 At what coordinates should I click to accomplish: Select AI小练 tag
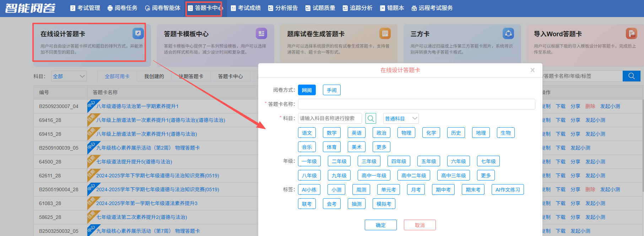(309, 189)
